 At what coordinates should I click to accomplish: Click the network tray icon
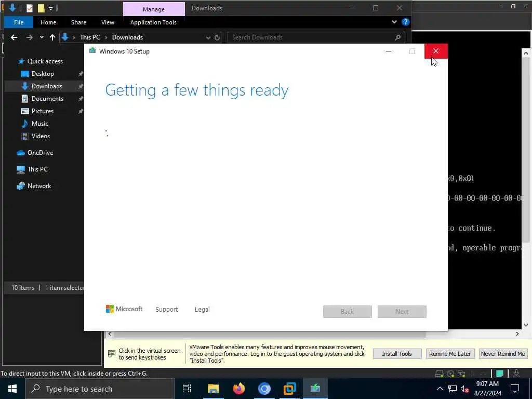[453, 389]
